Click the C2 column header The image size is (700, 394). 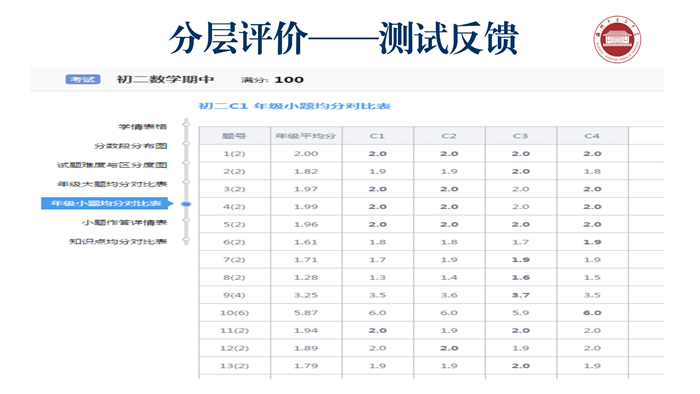tap(449, 136)
